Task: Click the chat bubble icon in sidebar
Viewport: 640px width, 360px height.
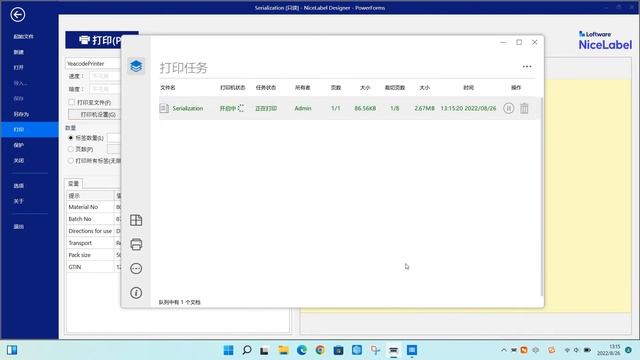Action: click(x=136, y=269)
